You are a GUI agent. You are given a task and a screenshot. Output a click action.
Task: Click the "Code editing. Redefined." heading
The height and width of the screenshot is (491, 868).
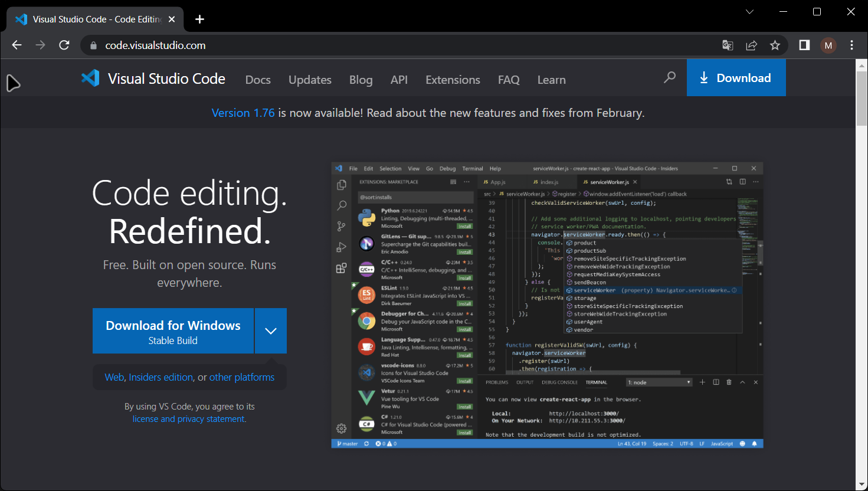coord(189,212)
